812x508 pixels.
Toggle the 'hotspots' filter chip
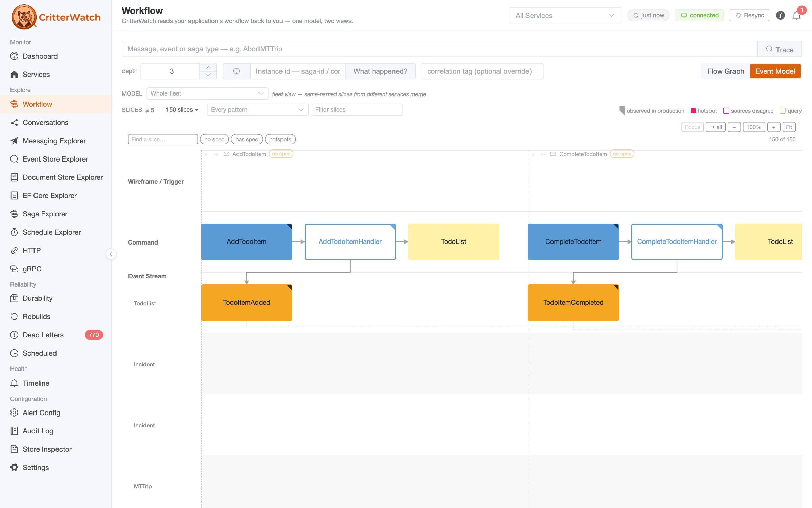(280, 139)
